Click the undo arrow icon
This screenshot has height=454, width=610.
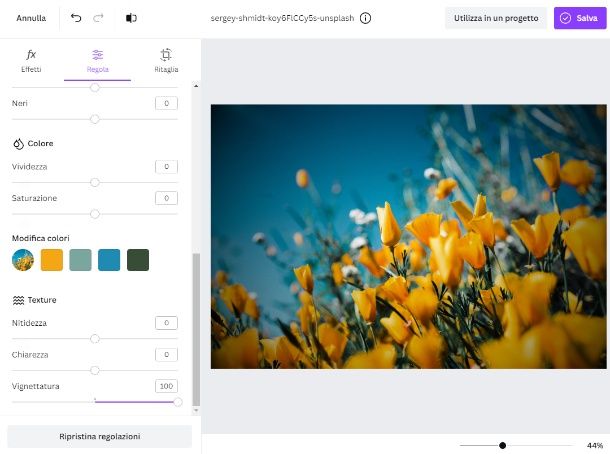pos(76,18)
